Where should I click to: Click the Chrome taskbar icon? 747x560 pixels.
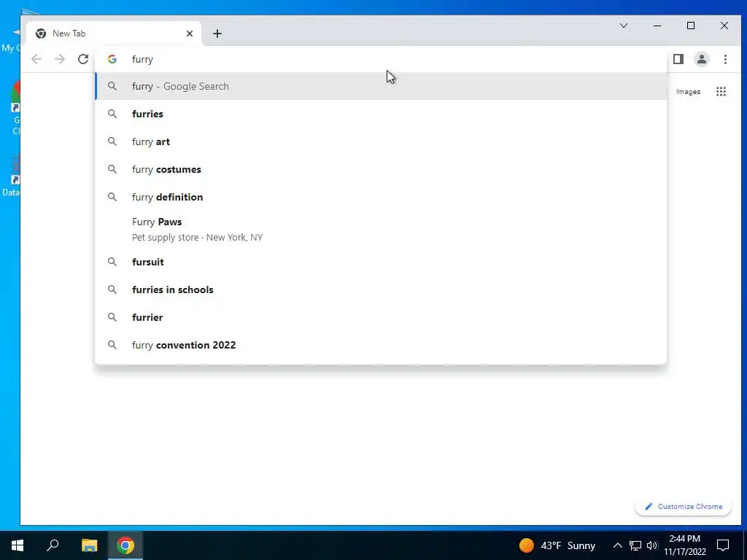[125, 545]
